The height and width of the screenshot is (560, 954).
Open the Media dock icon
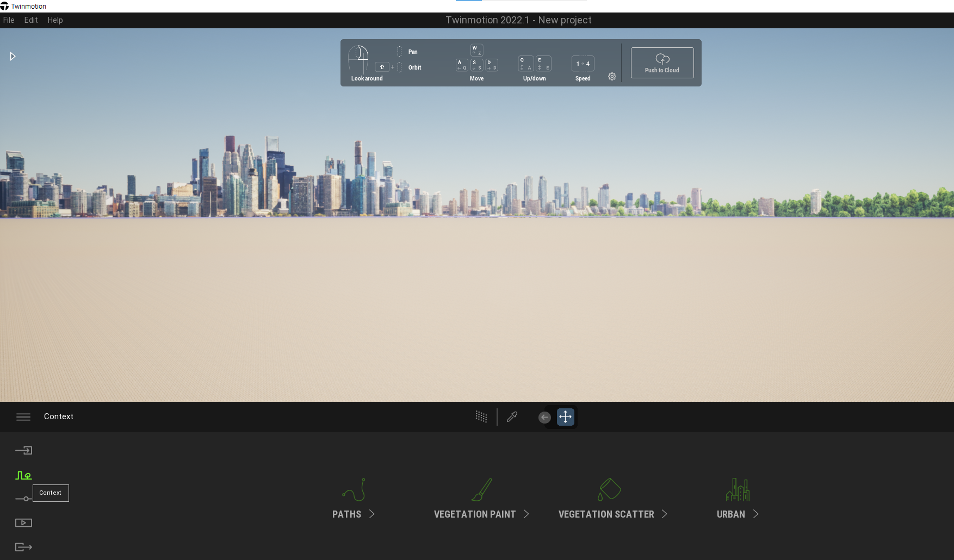tap(23, 523)
